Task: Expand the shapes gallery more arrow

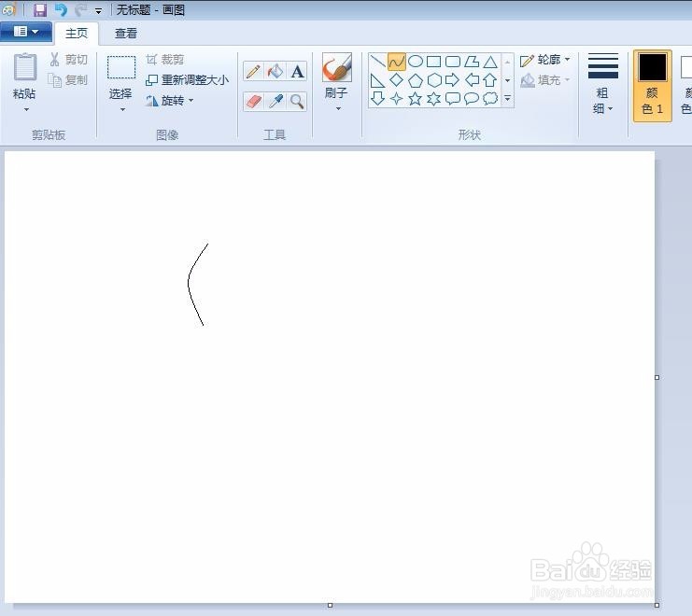Action: [507, 98]
